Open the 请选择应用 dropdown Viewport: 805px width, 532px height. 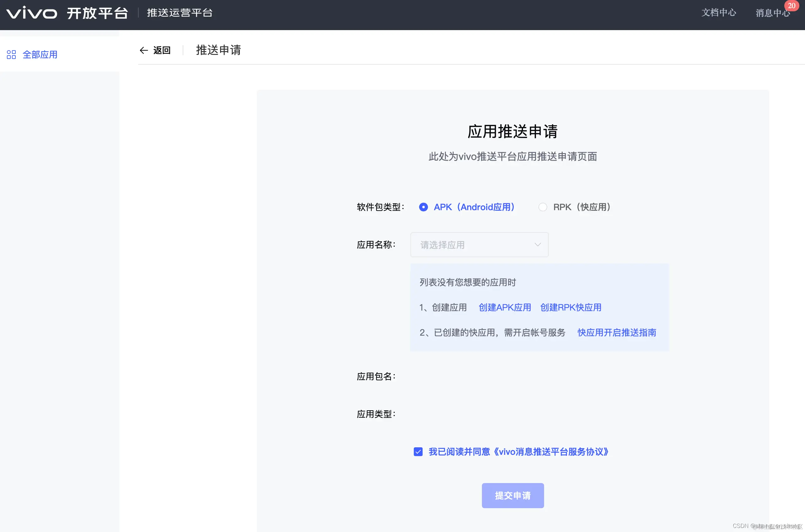click(x=479, y=245)
